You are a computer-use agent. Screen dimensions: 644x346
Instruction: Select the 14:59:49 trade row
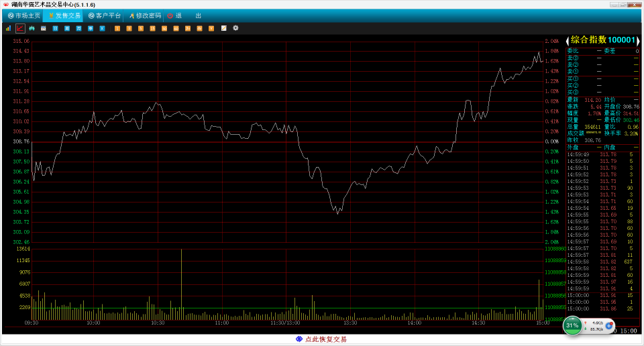602,155
